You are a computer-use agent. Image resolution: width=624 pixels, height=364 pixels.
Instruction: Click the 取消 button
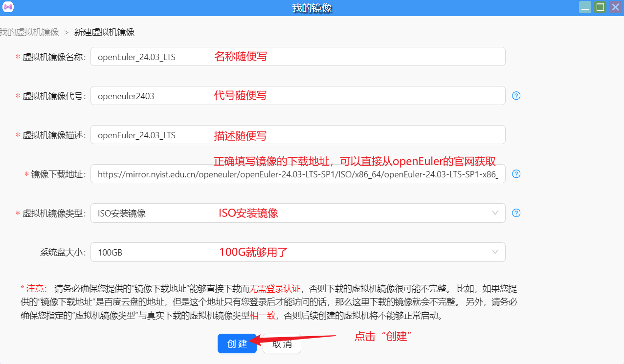tap(282, 343)
